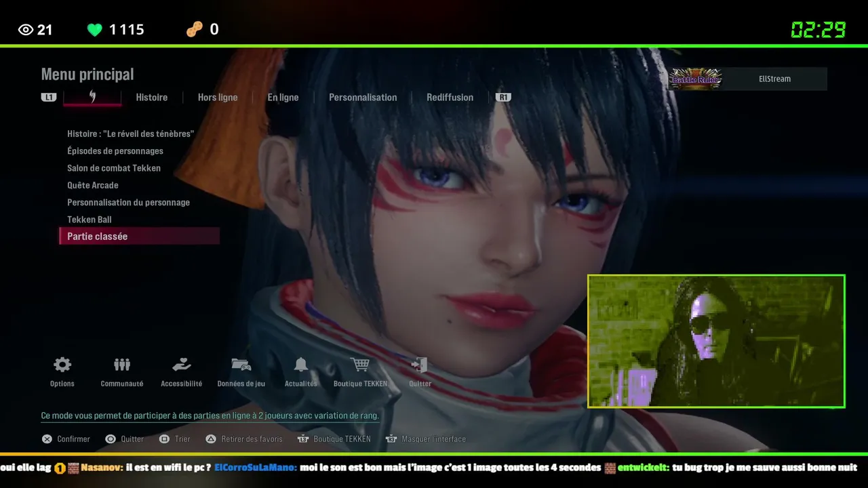The height and width of the screenshot is (488, 868).
Task: Open the Actualités bell icon
Action: (x=301, y=365)
